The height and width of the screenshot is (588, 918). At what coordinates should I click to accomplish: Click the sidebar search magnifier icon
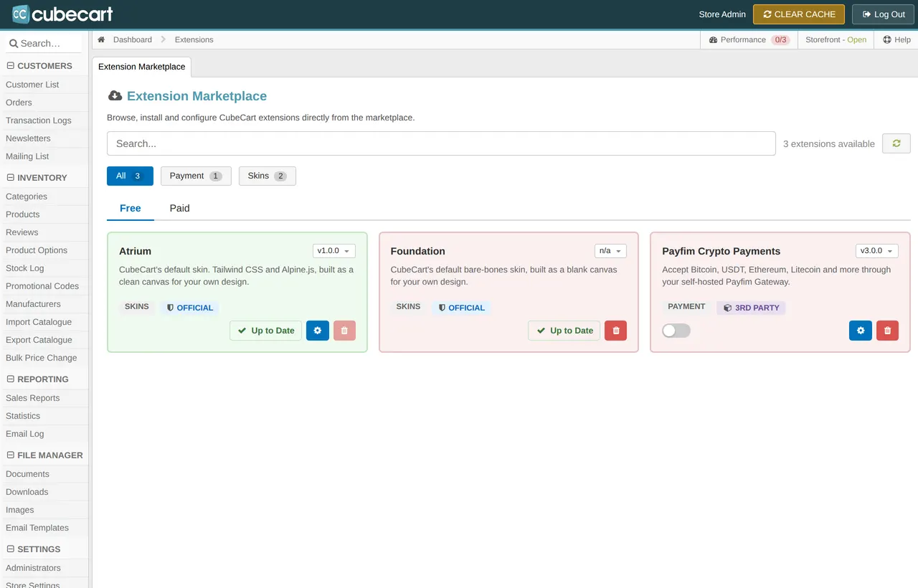pos(14,44)
